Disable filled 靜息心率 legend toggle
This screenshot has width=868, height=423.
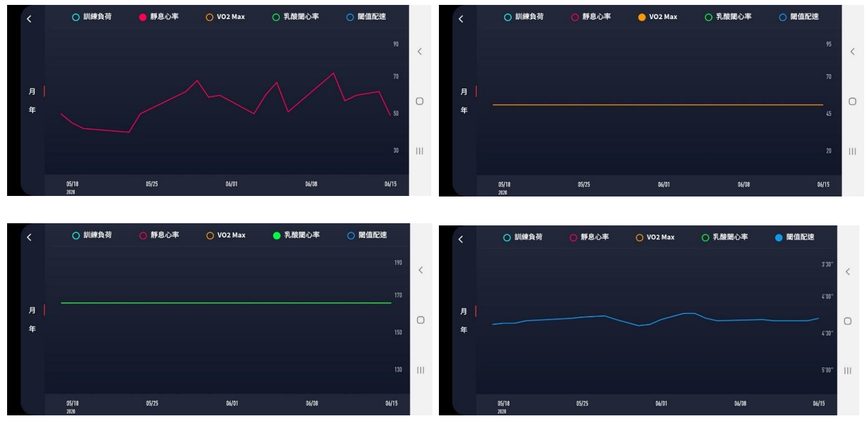click(143, 17)
